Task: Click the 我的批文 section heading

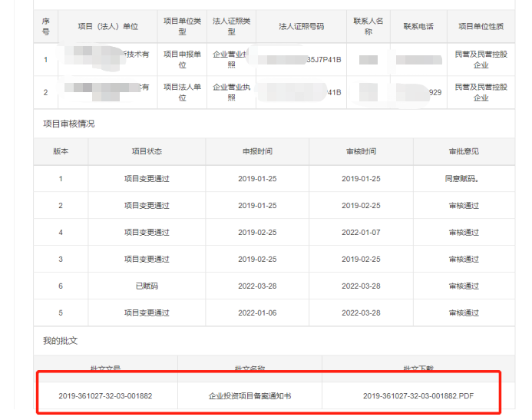Action: click(61, 339)
